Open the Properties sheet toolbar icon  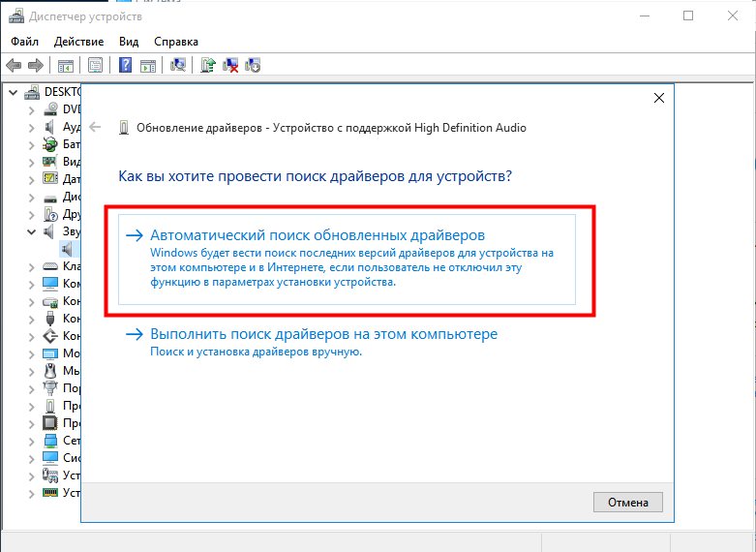[96, 65]
